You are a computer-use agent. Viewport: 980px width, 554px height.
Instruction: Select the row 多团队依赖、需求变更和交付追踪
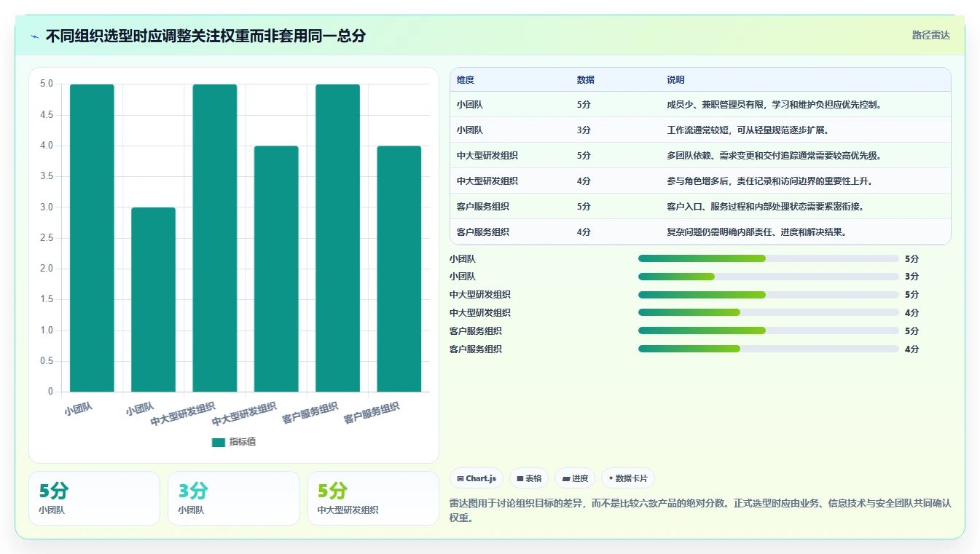click(700, 155)
